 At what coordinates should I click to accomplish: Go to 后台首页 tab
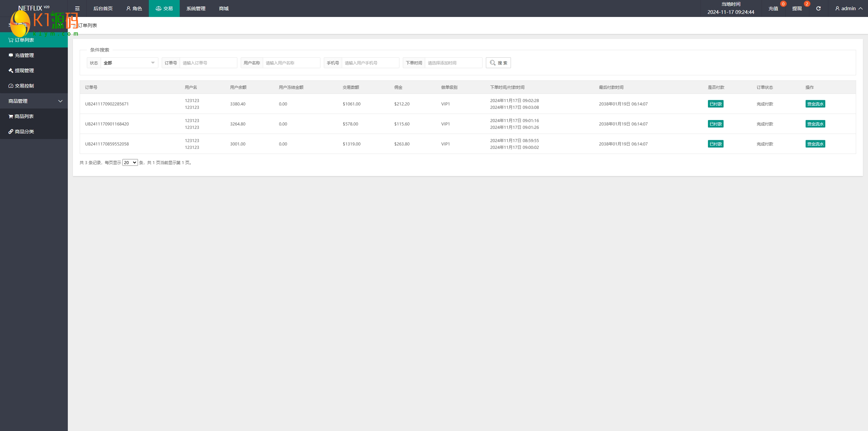103,8
